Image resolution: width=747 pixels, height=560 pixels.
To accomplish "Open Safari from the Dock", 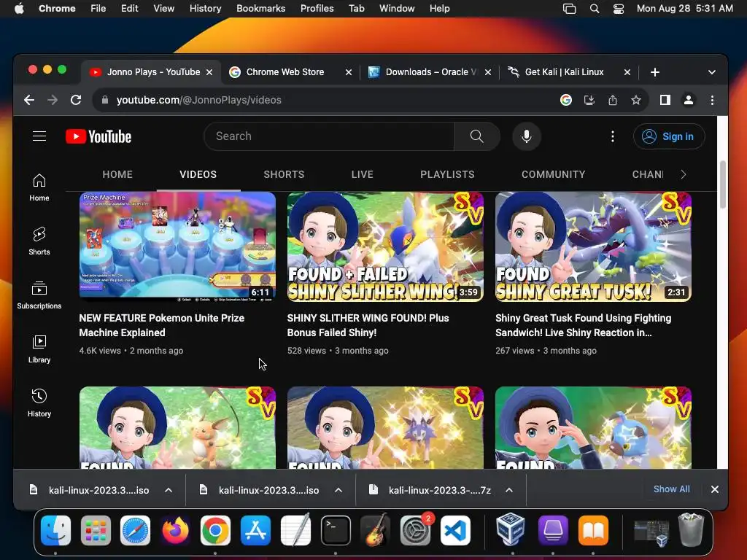I will (135, 531).
